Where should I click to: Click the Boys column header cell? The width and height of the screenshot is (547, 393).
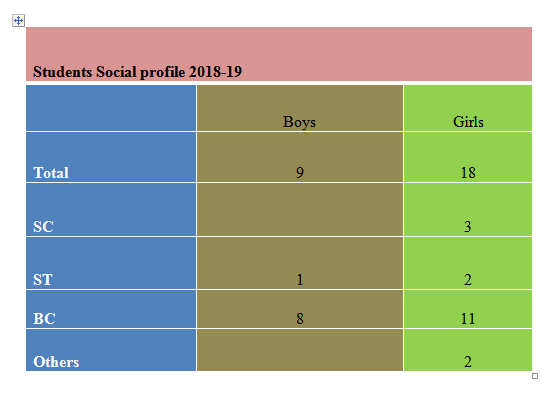(300, 108)
